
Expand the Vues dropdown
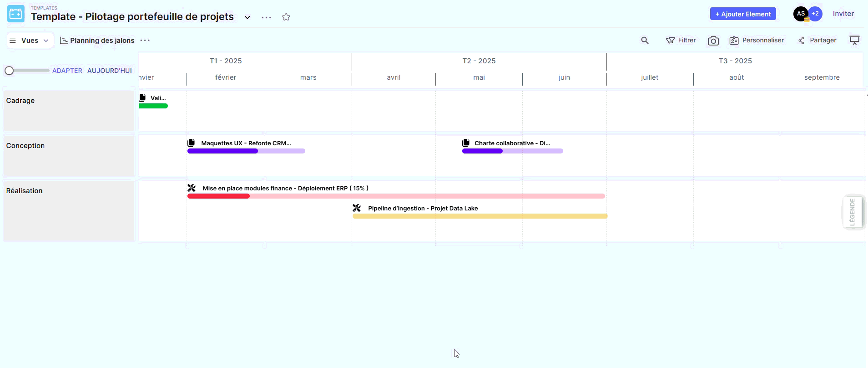click(30, 41)
